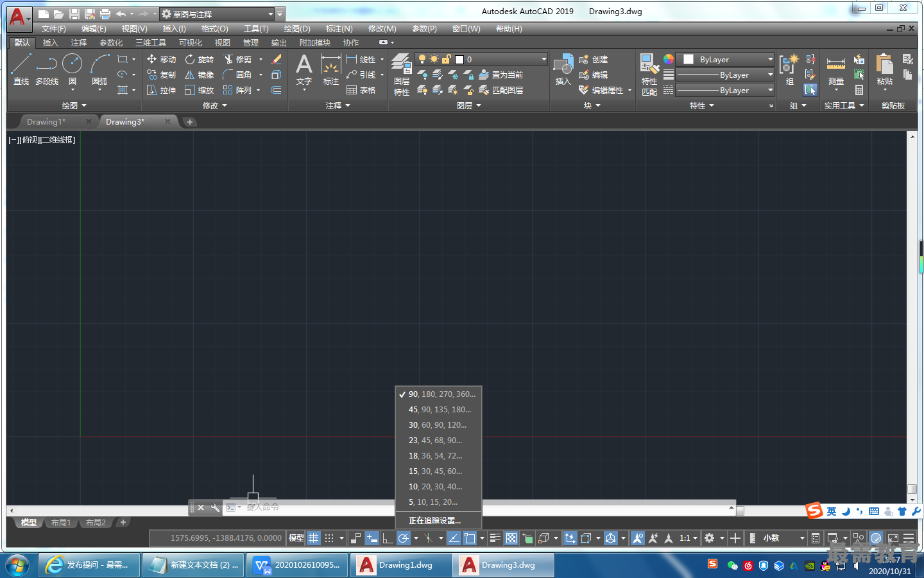Open the 格式(O) menu
Screen dimensions: 924x578
(215, 29)
